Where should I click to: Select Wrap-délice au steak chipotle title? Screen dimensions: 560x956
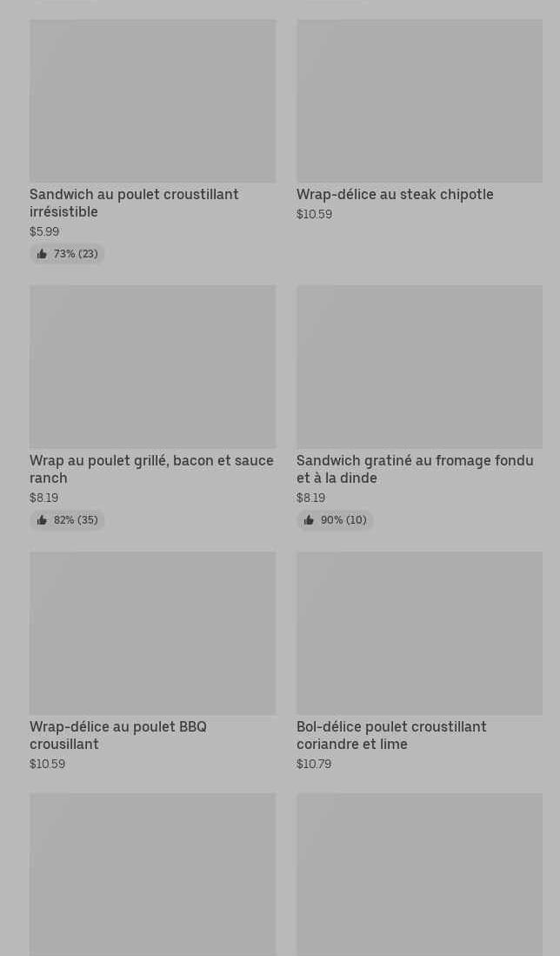click(x=395, y=195)
